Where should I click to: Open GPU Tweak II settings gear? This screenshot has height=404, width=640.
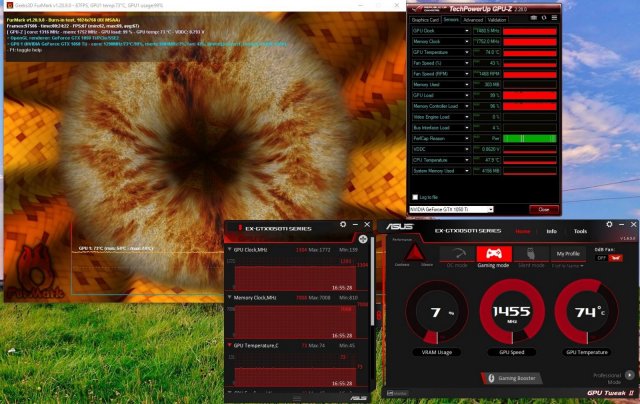click(x=609, y=224)
